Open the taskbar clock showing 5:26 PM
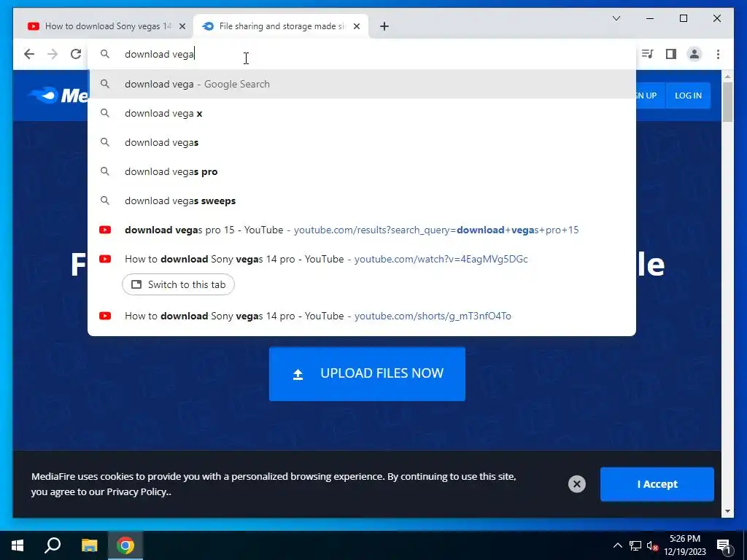 point(684,545)
